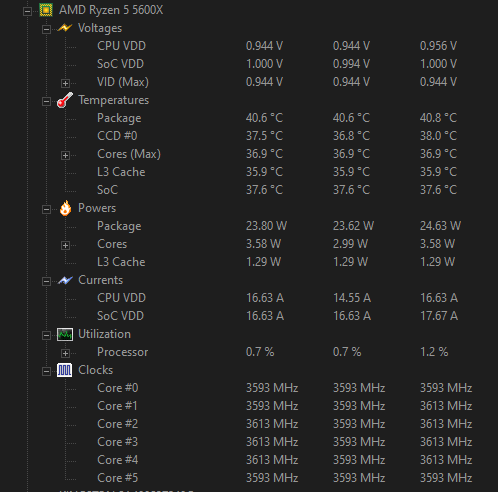
Task: Select the Core #2 clock row
Action: click(x=117, y=424)
